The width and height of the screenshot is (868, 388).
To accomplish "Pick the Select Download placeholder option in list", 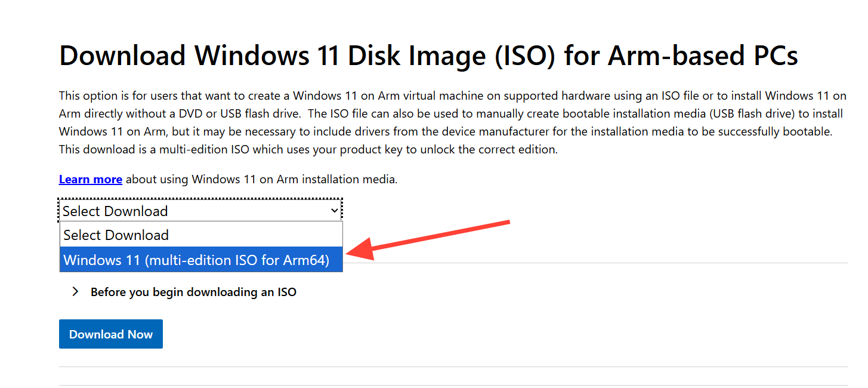I will [x=116, y=235].
